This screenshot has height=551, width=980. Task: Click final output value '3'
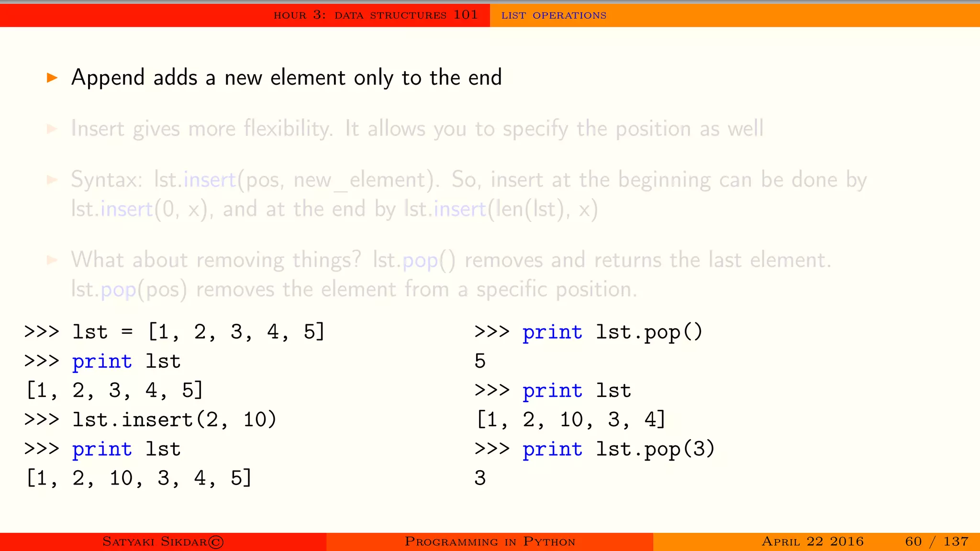(x=480, y=478)
